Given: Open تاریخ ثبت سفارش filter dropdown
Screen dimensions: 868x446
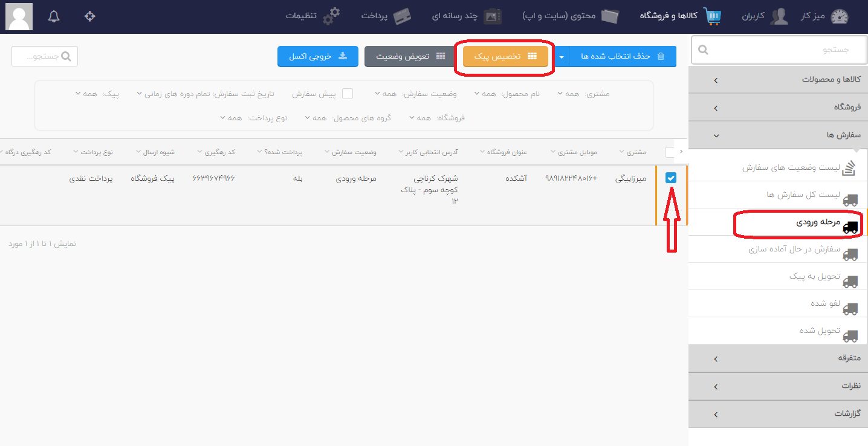Looking at the screenshot, I should coord(206,94).
